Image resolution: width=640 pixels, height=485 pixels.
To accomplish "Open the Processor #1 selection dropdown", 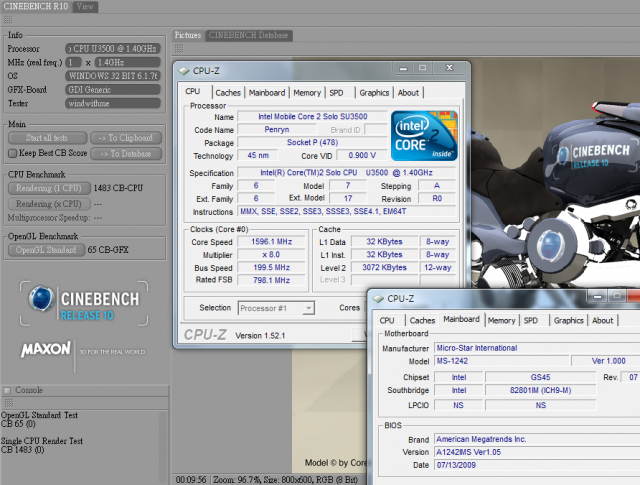I will (276, 308).
